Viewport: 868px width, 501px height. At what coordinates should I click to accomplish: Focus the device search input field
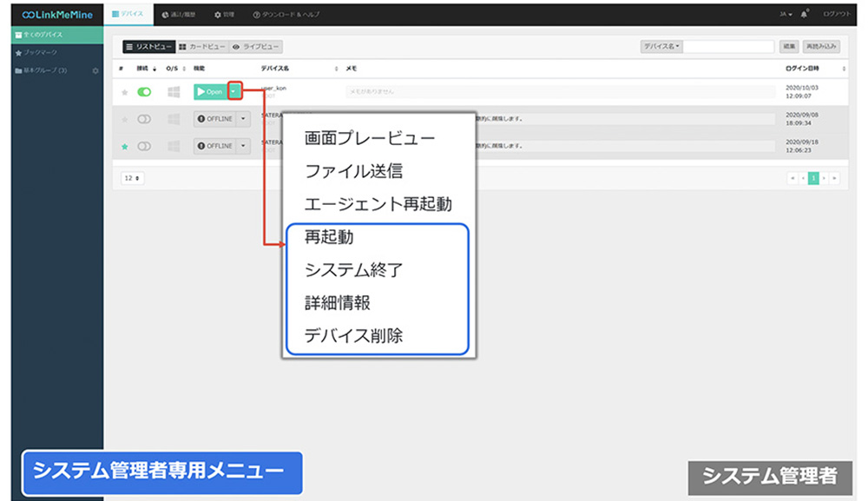pyautogui.click(x=728, y=47)
